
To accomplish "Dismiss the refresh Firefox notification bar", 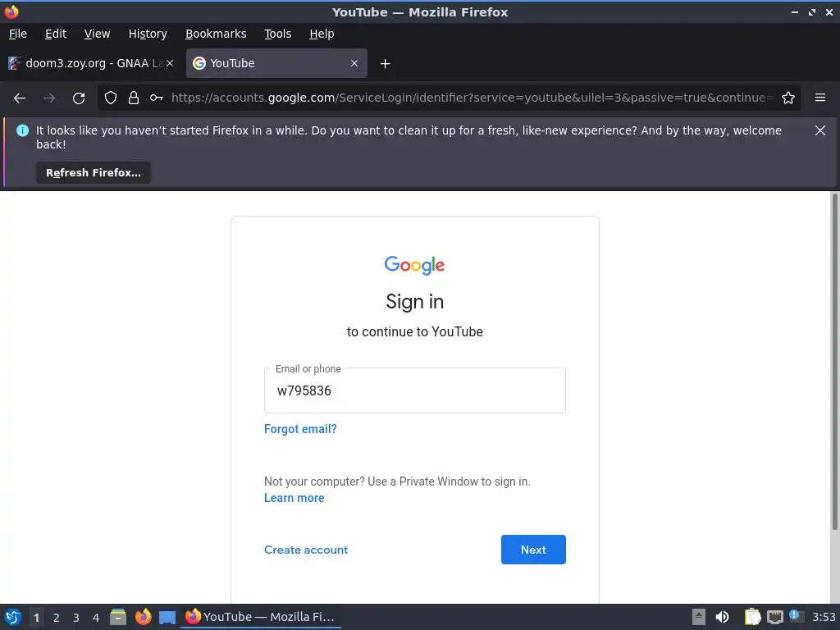I will 820,130.
